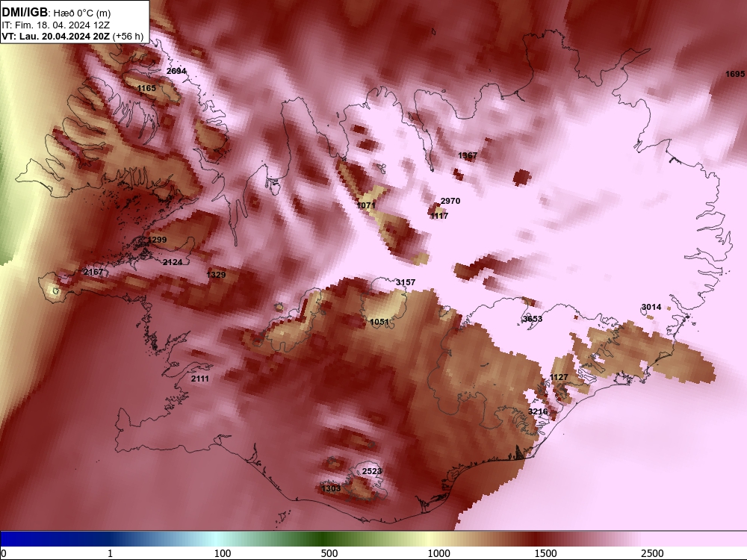Click the map value 2694
This screenshot has width=747, height=560.
coord(176,71)
